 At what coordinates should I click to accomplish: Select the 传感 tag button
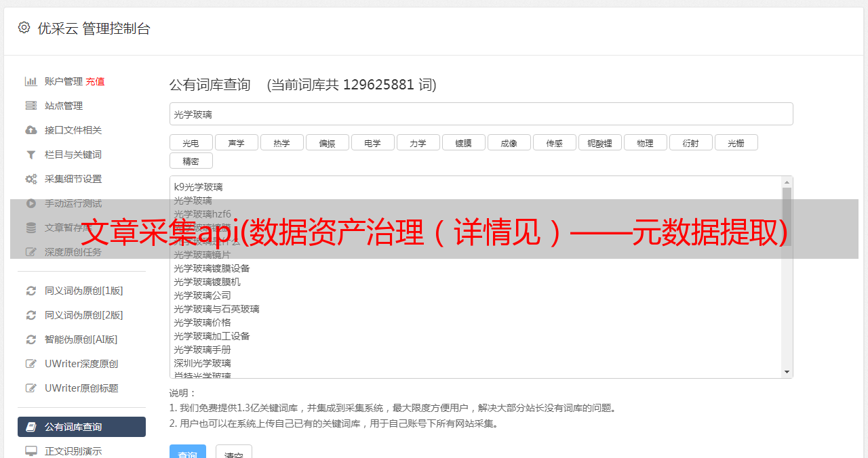[x=554, y=142]
